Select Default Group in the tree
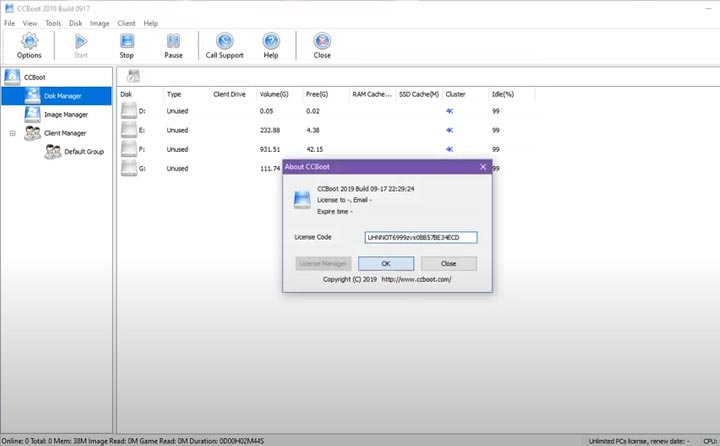This screenshot has width=720, height=446. pos(84,152)
